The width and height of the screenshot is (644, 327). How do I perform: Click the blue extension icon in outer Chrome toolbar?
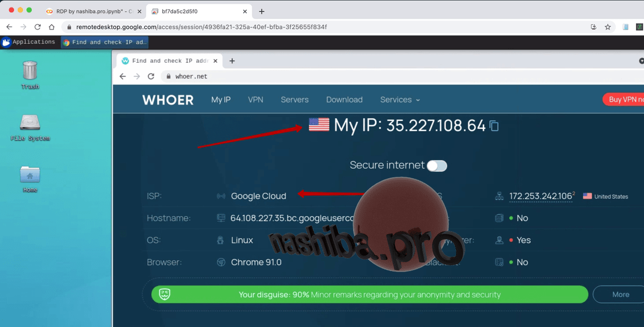[x=626, y=27]
